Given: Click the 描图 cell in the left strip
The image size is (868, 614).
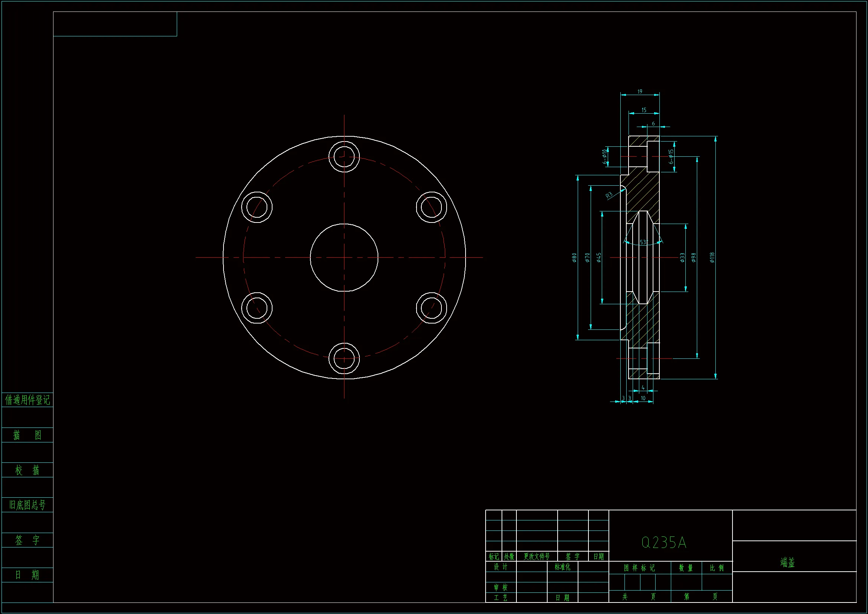Looking at the screenshot, I should 27,435.
